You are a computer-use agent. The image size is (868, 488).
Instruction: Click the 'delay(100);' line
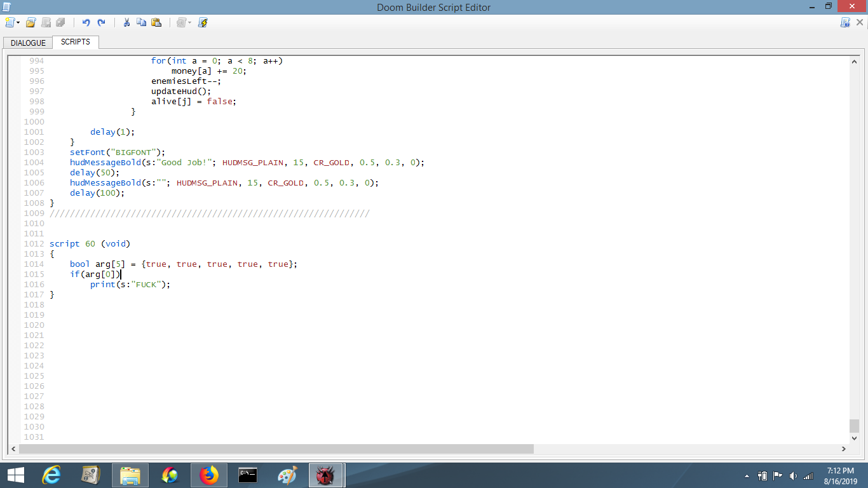click(97, 193)
